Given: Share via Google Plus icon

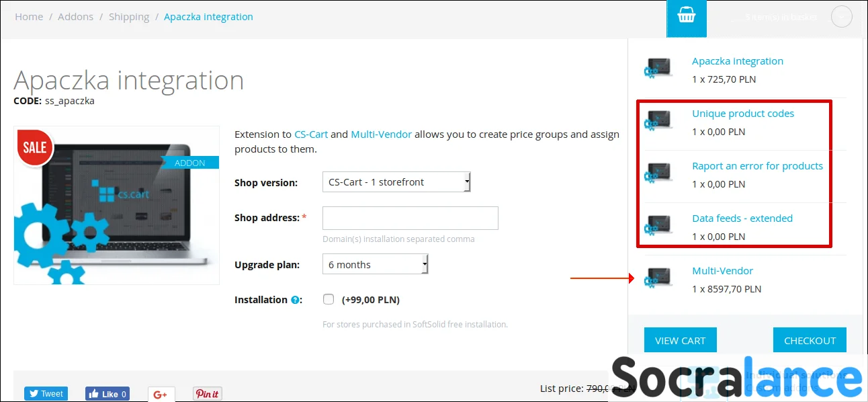Looking at the screenshot, I should pos(161,395).
